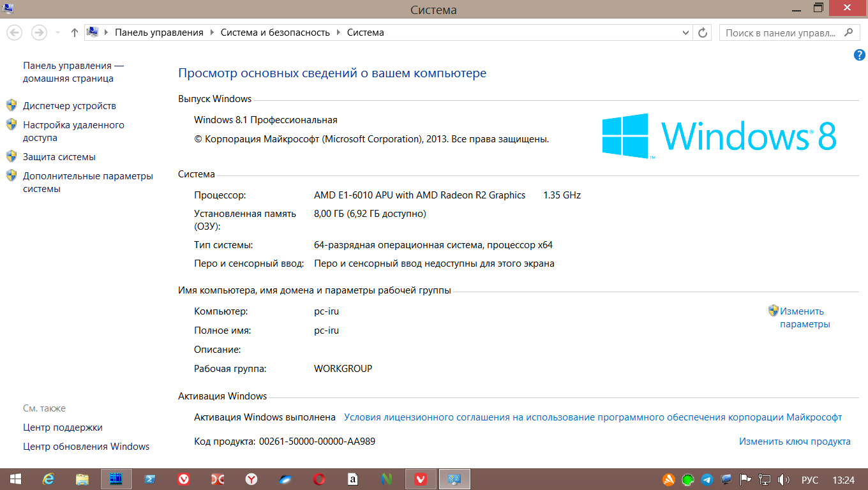Image resolution: width=868 pixels, height=490 pixels.
Task: Go up one level with the up arrow
Action: (75, 33)
